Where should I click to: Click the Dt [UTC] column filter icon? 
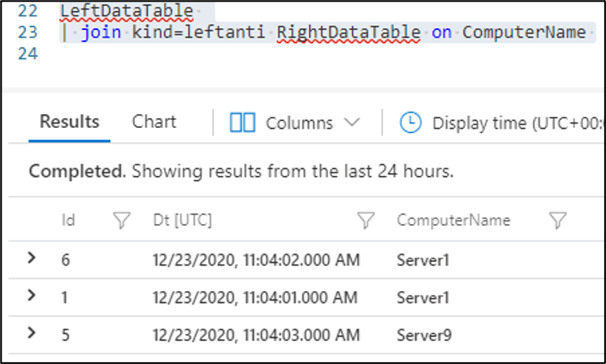(367, 221)
